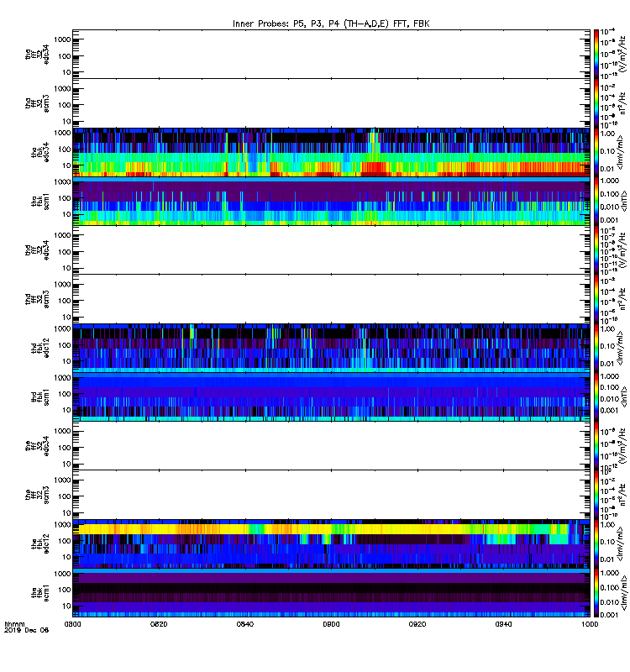This screenshot has height=672, width=630.
Task: Click the 'tha fbk scm1' panel label
Action: point(39,202)
